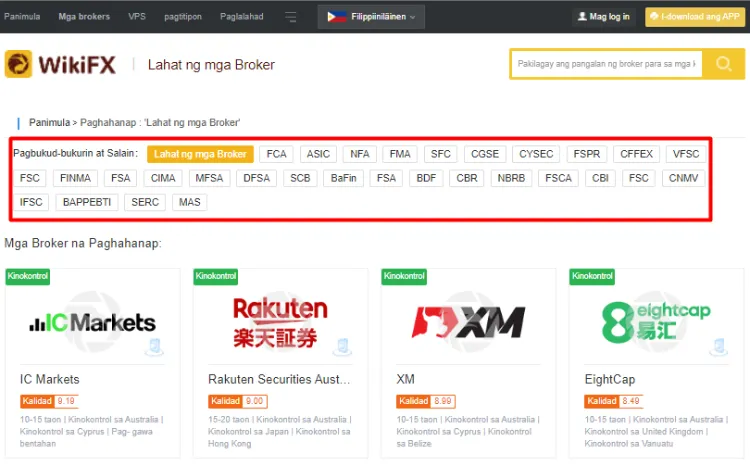
Task: Open the eightcap logo thumbnail
Action: tap(656, 322)
